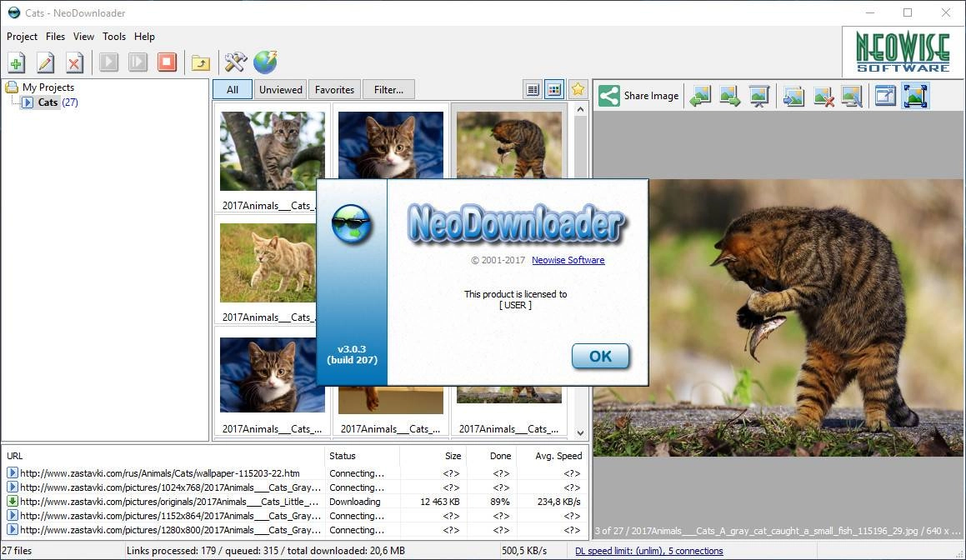Select the cat catching fish thumbnail

509,145
